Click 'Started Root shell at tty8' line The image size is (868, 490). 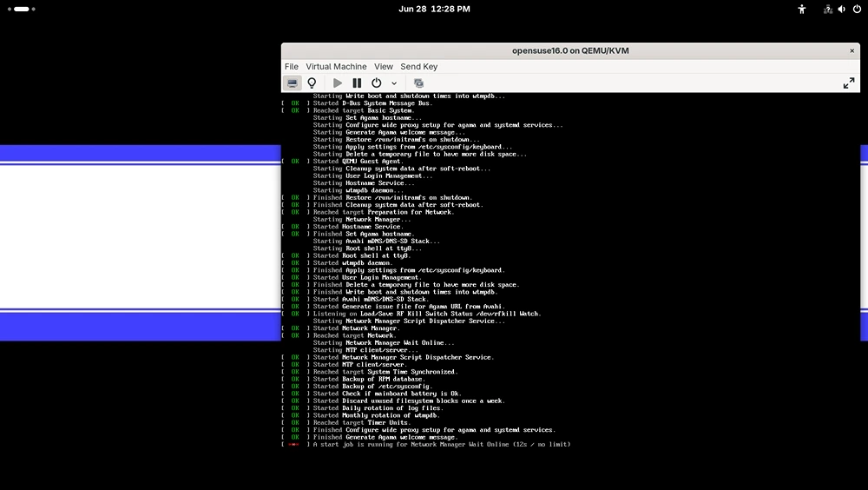click(x=346, y=255)
